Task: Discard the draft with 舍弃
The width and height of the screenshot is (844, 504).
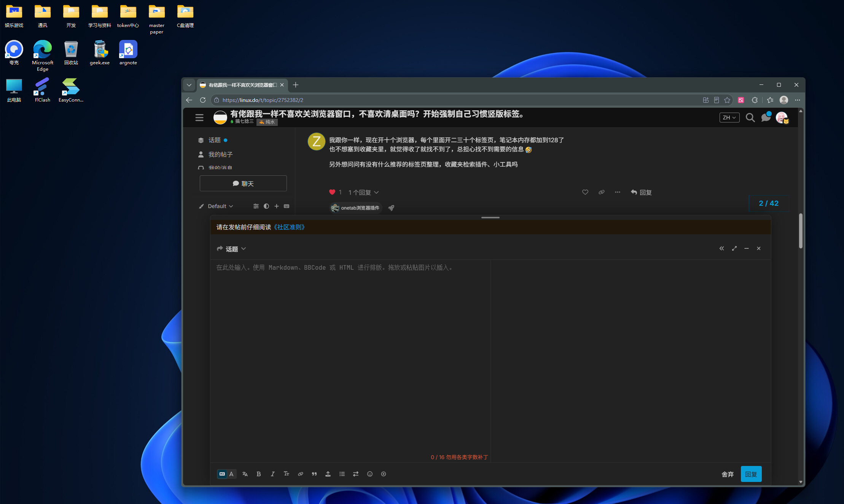Action: point(728,474)
